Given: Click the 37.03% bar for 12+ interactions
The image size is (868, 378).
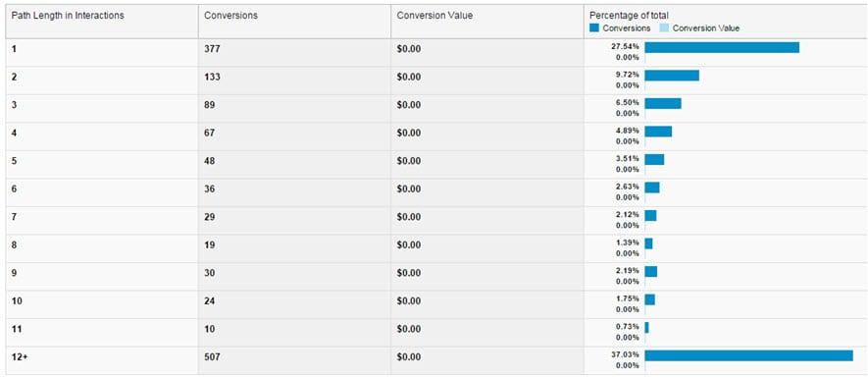Looking at the screenshot, I should click(748, 355).
